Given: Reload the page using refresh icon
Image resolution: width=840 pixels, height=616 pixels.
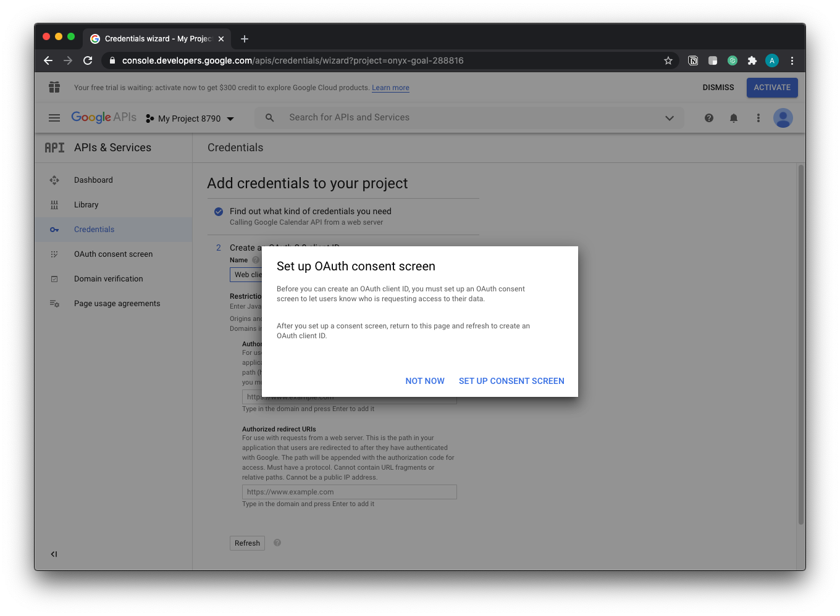Looking at the screenshot, I should [x=88, y=60].
